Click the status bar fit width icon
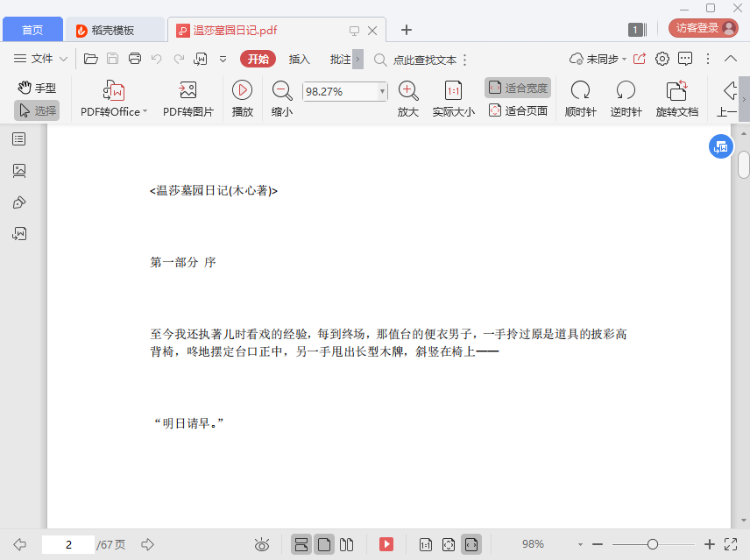Image resolution: width=750 pixels, height=560 pixels. [x=471, y=544]
